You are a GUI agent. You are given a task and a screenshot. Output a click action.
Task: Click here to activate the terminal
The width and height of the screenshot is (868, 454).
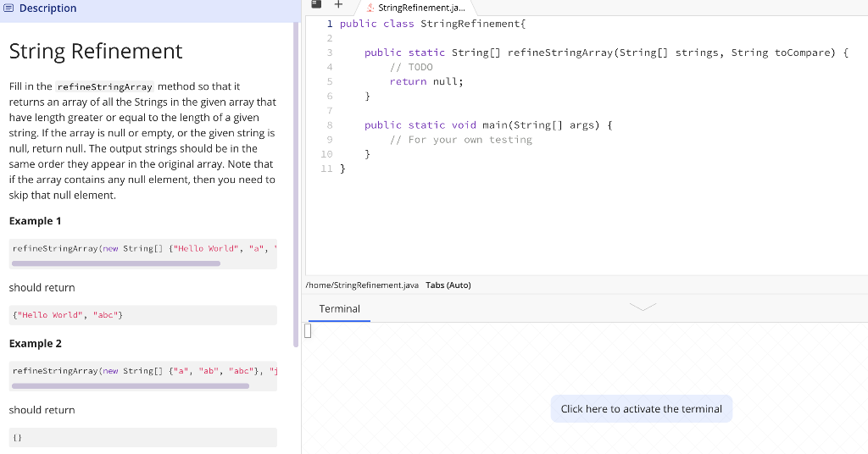click(x=641, y=408)
